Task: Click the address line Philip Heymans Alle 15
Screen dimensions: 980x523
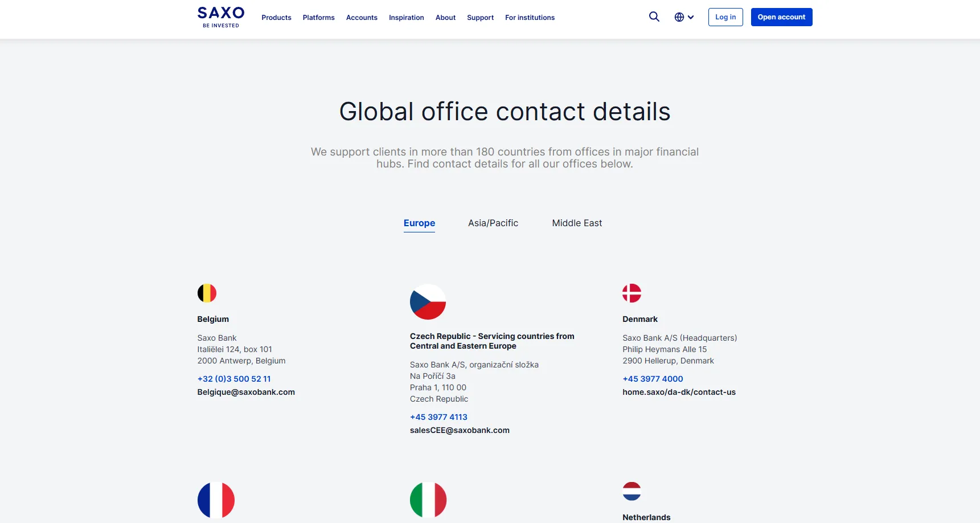Action: click(665, 349)
